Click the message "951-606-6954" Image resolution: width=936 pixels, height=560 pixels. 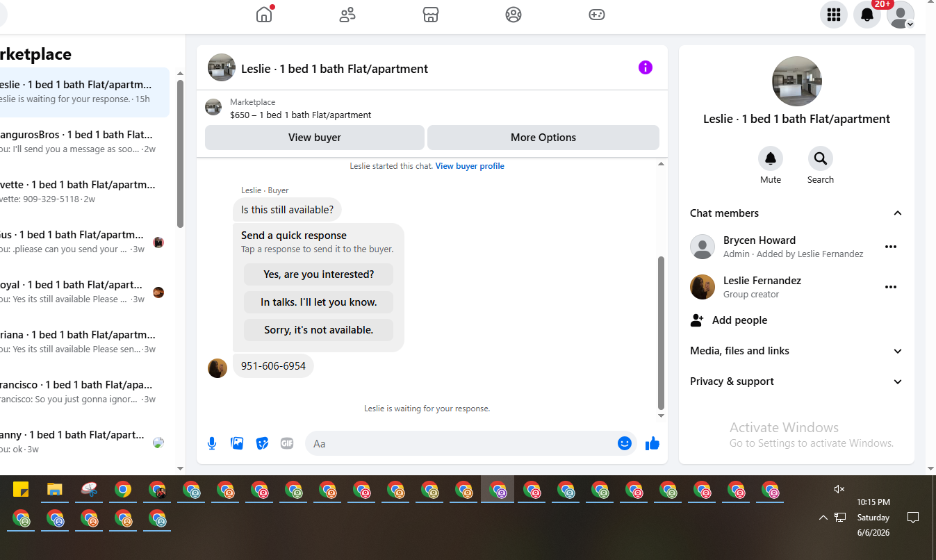click(273, 366)
